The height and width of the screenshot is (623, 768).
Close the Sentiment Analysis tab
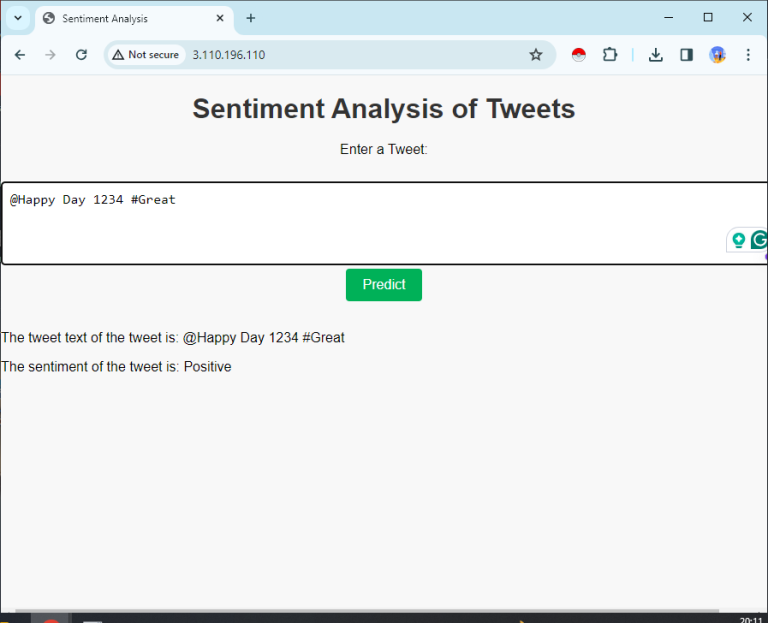[220, 18]
